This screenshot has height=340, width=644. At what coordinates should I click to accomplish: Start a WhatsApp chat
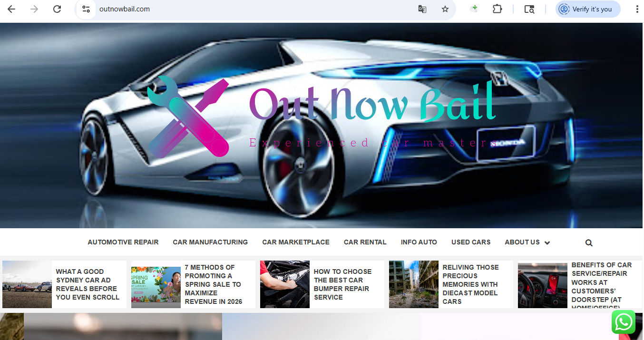(x=624, y=322)
